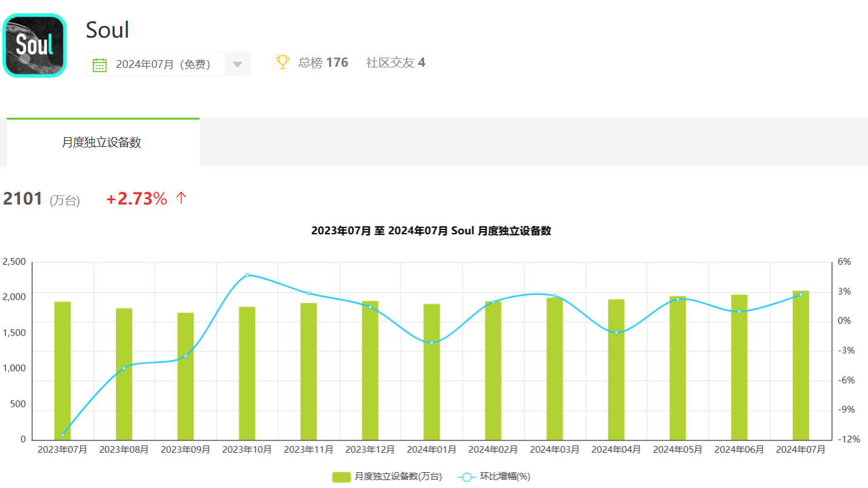This screenshot has height=488, width=868.
Task: Click the gold trophy ranking icon
Action: coord(283,62)
